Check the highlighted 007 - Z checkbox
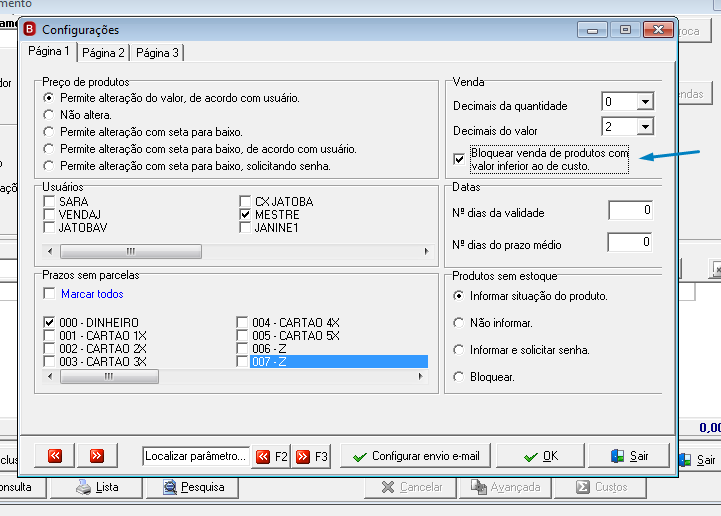 (x=242, y=361)
